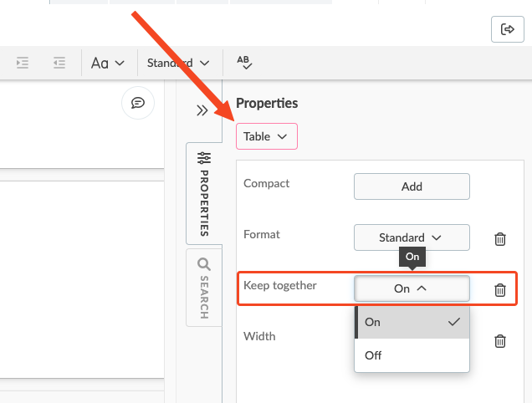Click the Keep together property label
This screenshot has width=532, height=403.
280,285
